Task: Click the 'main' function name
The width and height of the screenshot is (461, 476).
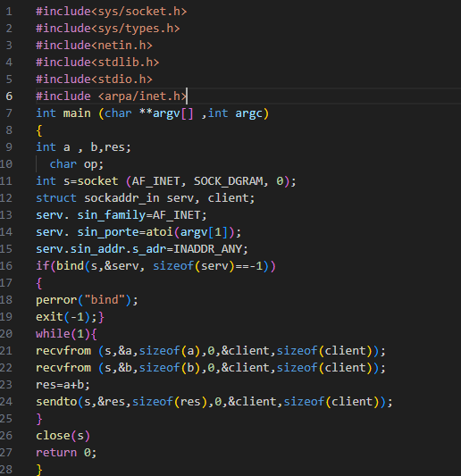Action: point(77,113)
